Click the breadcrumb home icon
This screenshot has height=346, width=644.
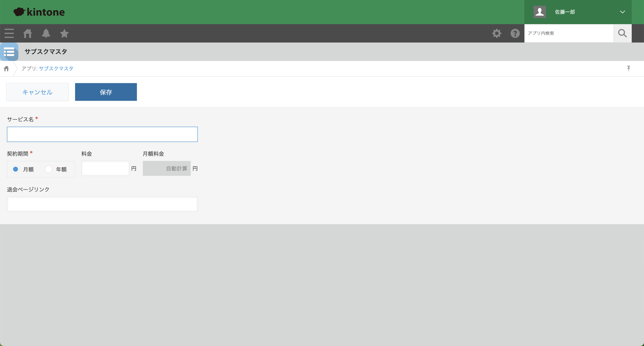[x=7, y=68]
